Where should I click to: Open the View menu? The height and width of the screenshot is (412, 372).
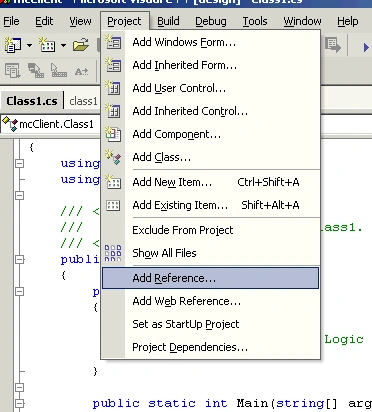(x=80, y=21)
